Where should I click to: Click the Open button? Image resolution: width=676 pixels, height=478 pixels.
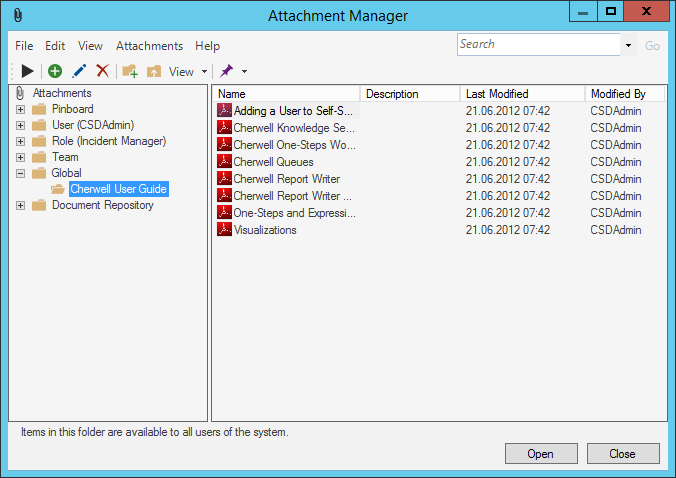[x=541, y=453]
